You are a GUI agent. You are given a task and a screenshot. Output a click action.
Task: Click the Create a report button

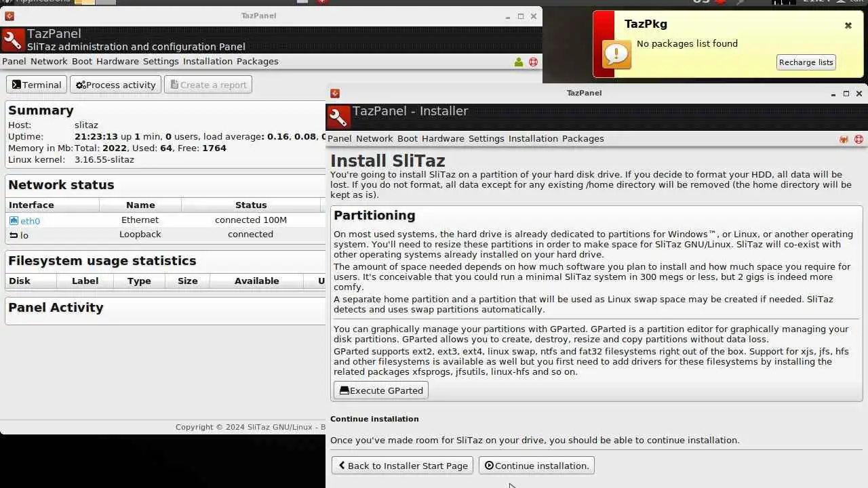(208, 85)
